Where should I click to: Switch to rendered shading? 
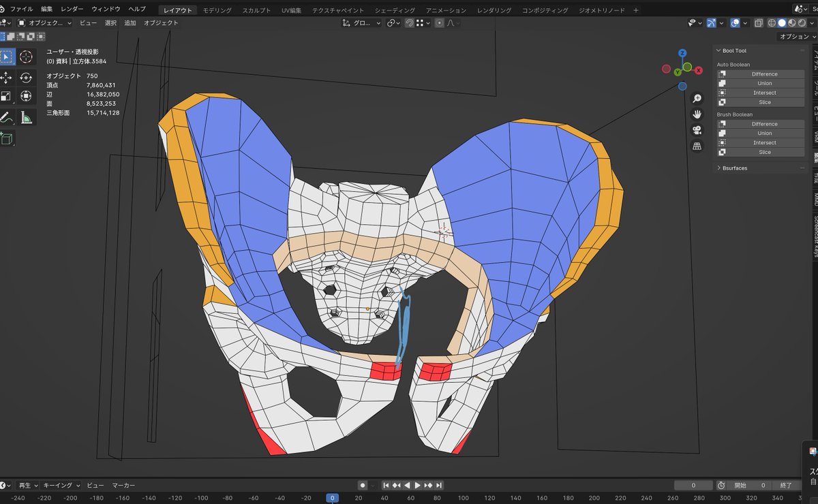point(802,22)
